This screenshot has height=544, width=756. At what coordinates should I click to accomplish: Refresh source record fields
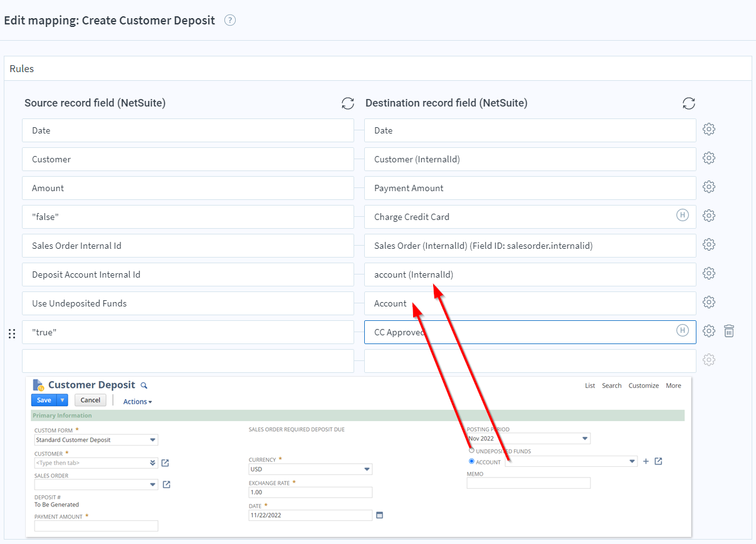pos(348,103)
